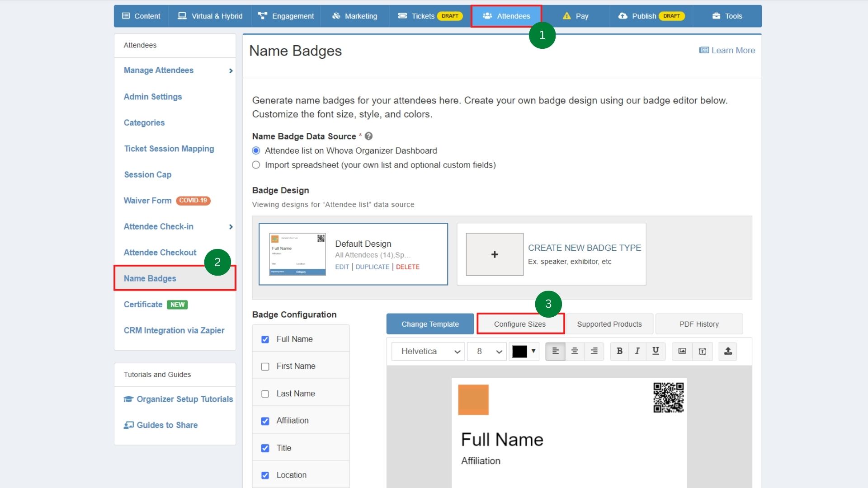Open the Marketing section in the top navigation
The image size is (868, 488).
point(354,16)
